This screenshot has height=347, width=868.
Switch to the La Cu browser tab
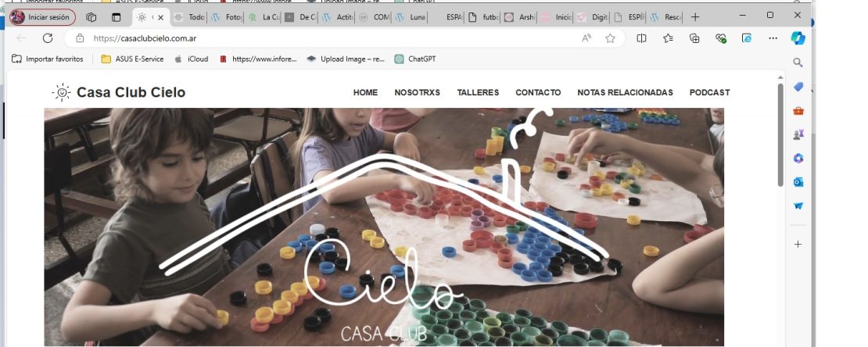(264, 17)
